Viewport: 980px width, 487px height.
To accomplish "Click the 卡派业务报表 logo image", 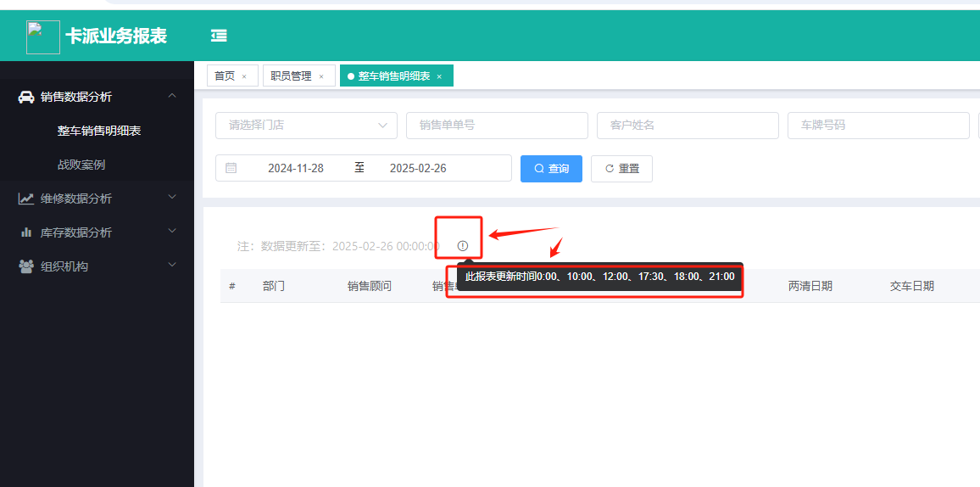I will 43,36.
